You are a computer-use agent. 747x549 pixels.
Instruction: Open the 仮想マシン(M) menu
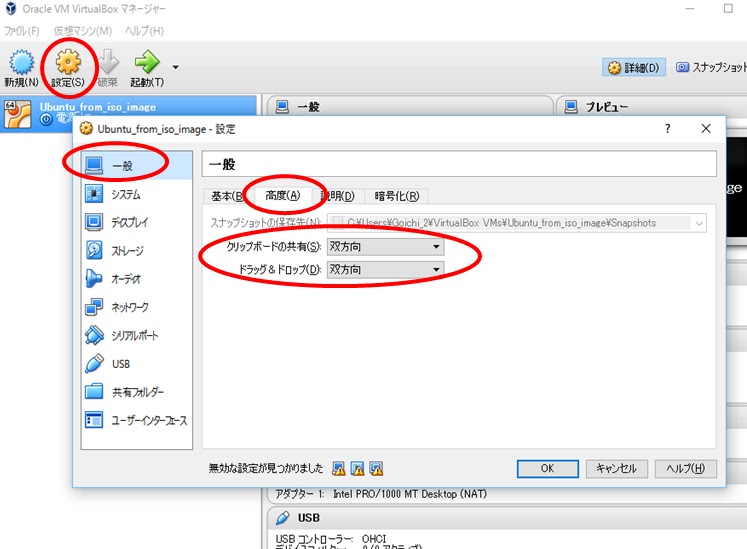(82, 31)
